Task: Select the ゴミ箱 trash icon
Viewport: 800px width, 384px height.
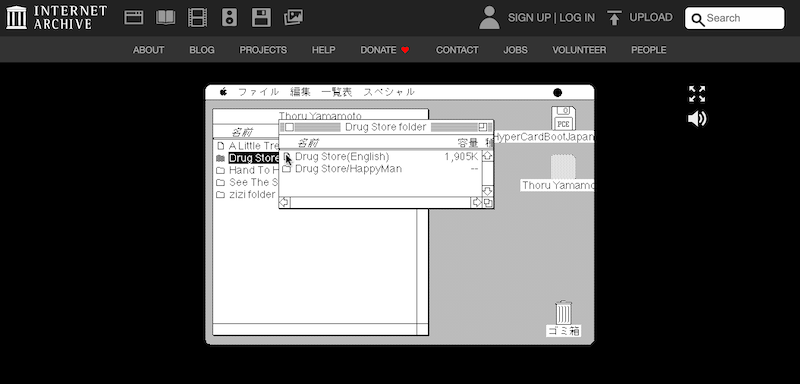Action: [563, 312]
